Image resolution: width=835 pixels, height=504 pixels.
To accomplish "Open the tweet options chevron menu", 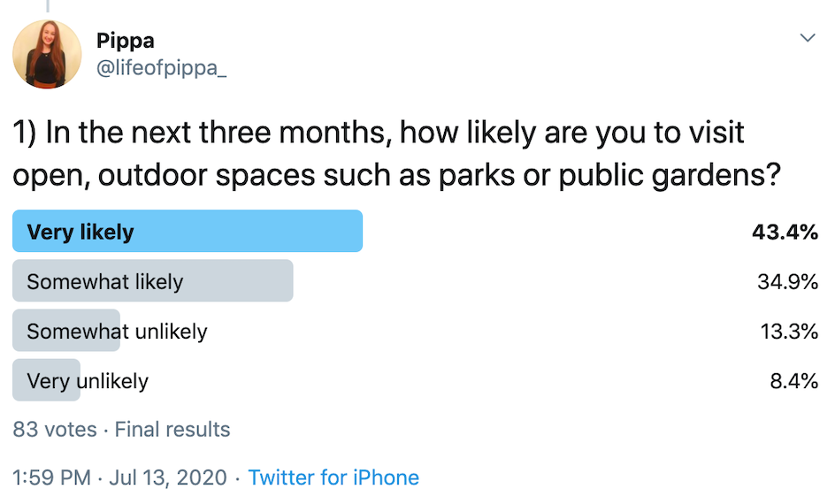I will click(808, 38).
